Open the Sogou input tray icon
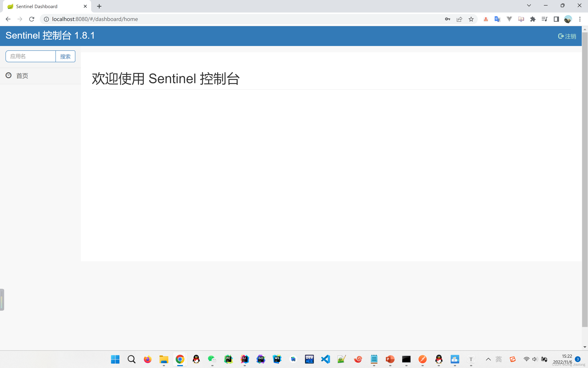 [513, 359]
